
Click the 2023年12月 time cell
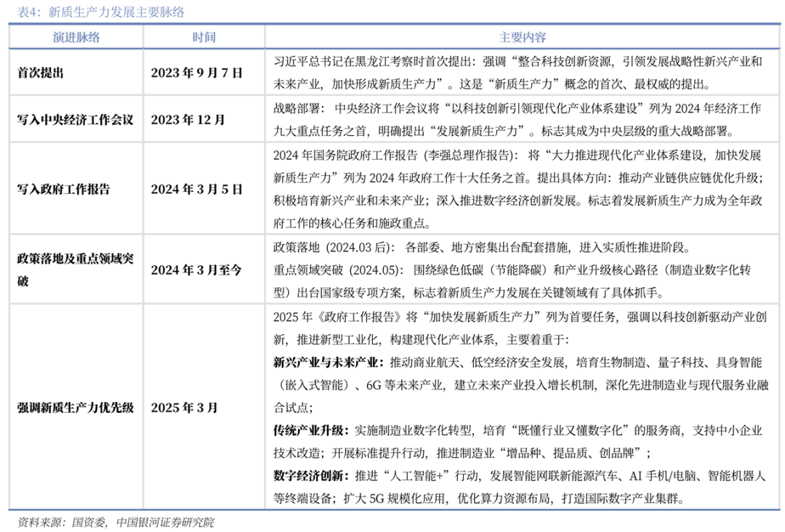188,119
